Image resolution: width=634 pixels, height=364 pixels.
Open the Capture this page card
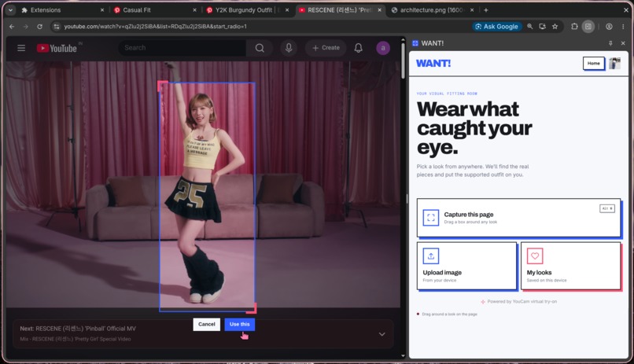click(x=519, y=218)
